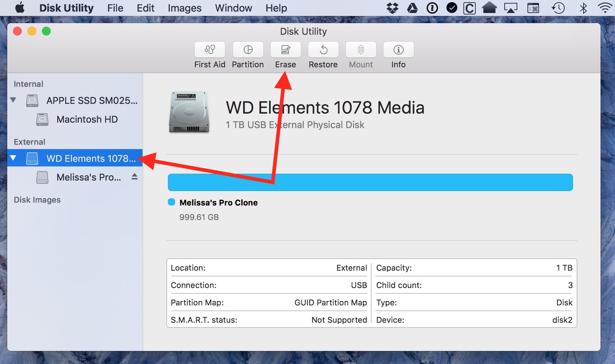The image size is (615, 364).
Task: Click the Connection value USB
Action: pos(359,285)
